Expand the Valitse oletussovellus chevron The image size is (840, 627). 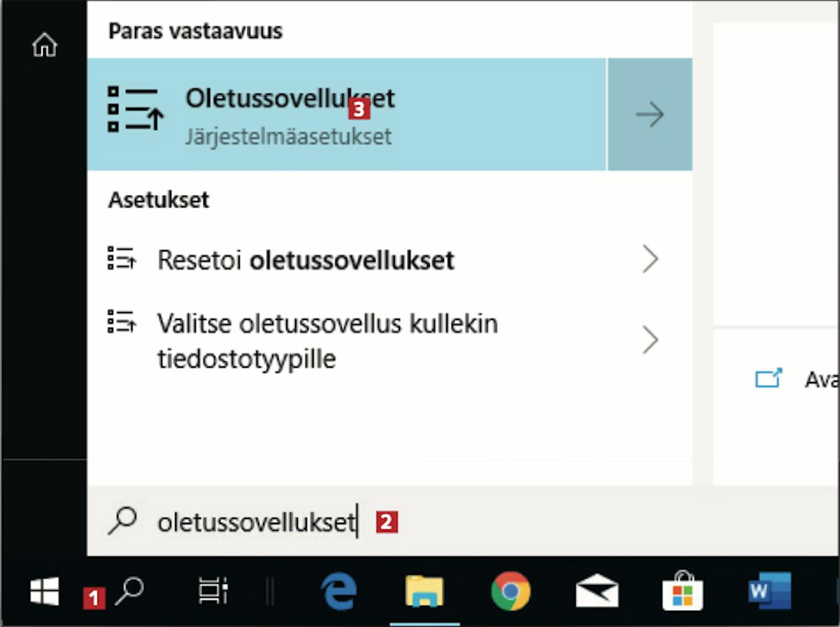pos(650,340)
